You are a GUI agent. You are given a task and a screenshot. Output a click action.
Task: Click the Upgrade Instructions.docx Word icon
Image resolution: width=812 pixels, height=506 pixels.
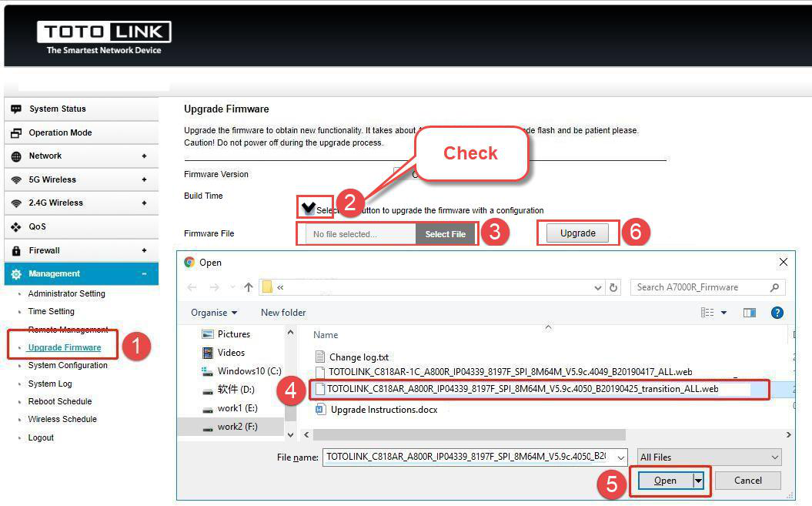tap(320, 410)
